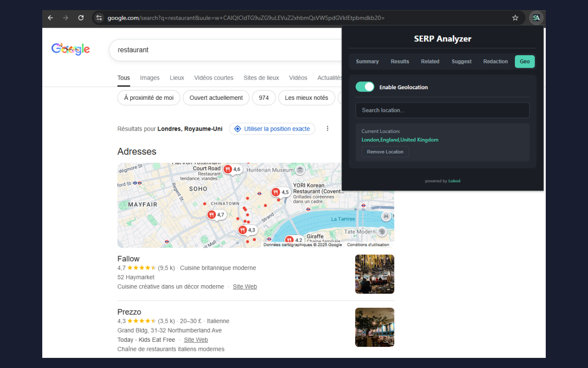Open the Fallow restaurant listing
Image resolution: width=588 pixels, height=368 pixels.
pyautogui.click(x=128, y=259)
